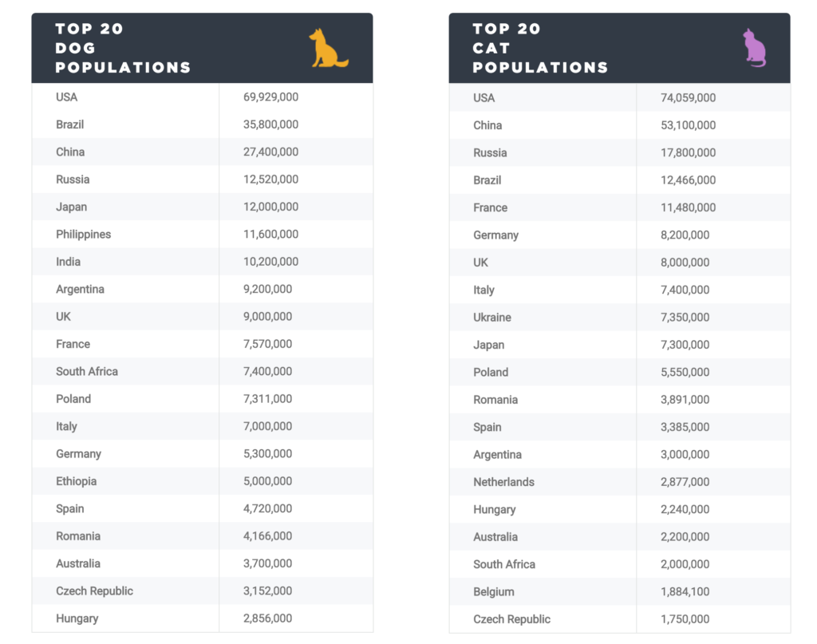Select China cat population 53,100,000

coord(688,125)
